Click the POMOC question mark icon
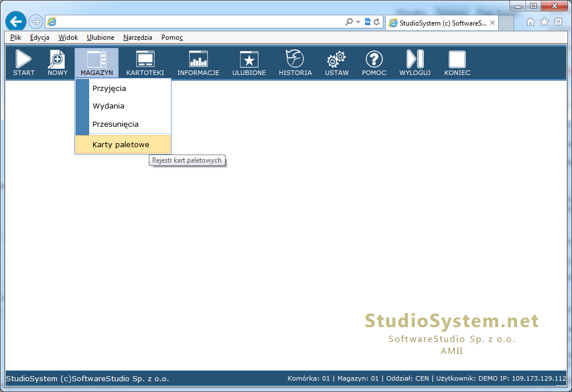This screenshot has width=572, height=392. point(374,62)
